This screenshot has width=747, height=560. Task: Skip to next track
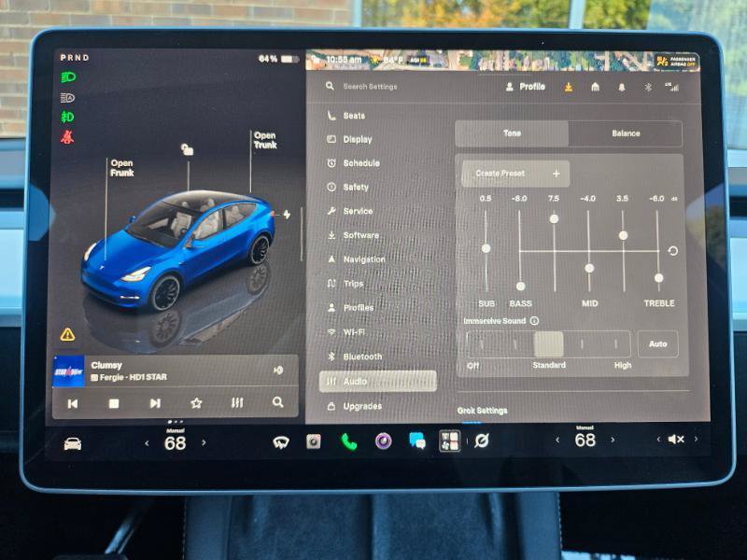[x=155, y=404]
